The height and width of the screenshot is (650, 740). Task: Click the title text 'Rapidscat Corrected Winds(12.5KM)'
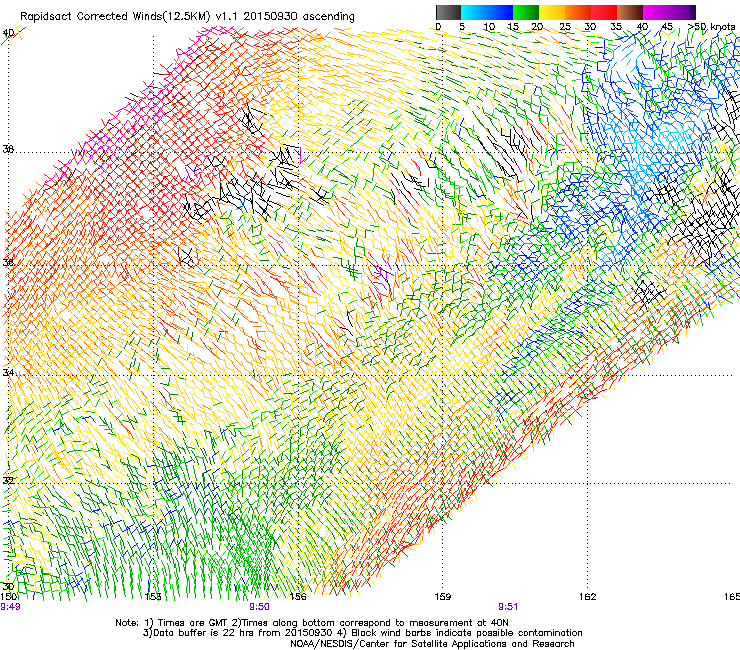[116, 17]
